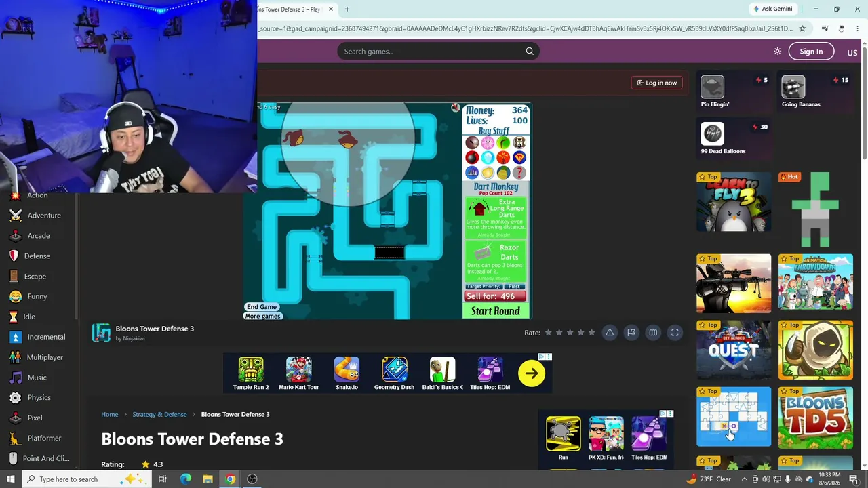Open the Animation Throwdown game thumbnail
The image size is (868, 488).
click(816, 283)
